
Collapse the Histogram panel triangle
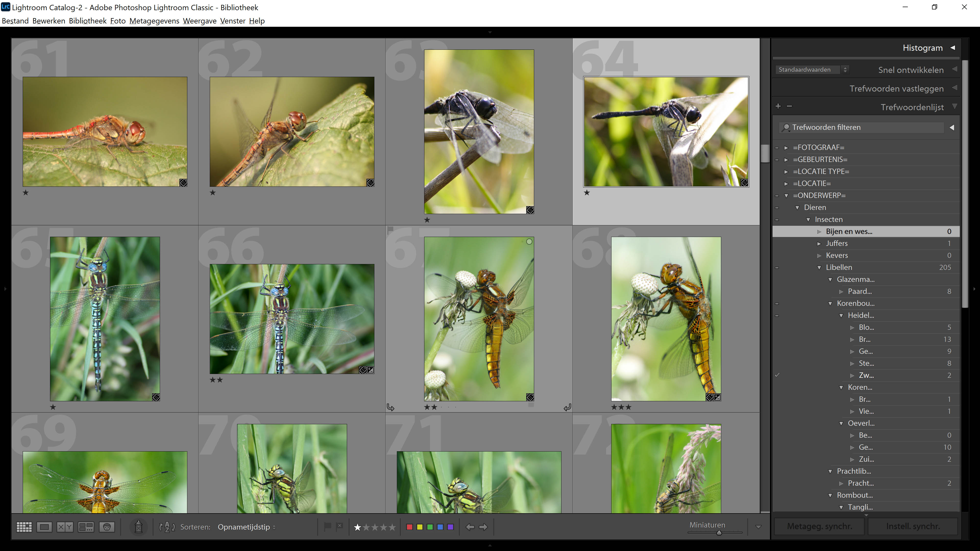(x=953, y=48)
